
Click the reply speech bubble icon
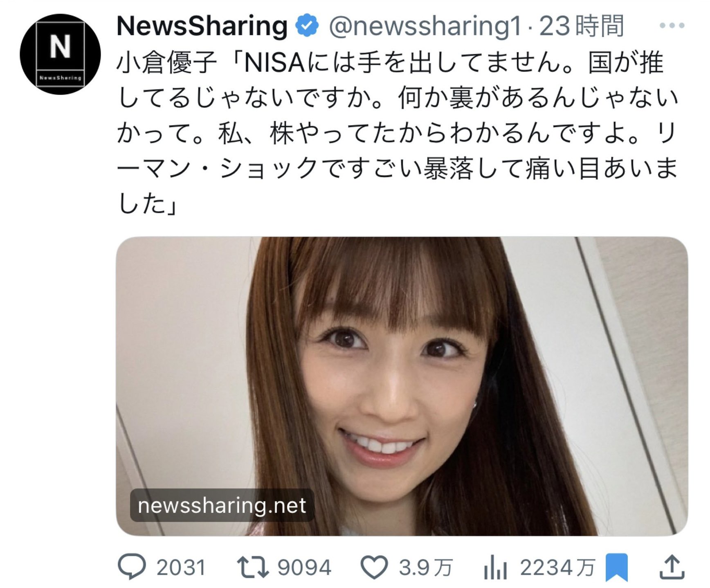tap(132, 567)
